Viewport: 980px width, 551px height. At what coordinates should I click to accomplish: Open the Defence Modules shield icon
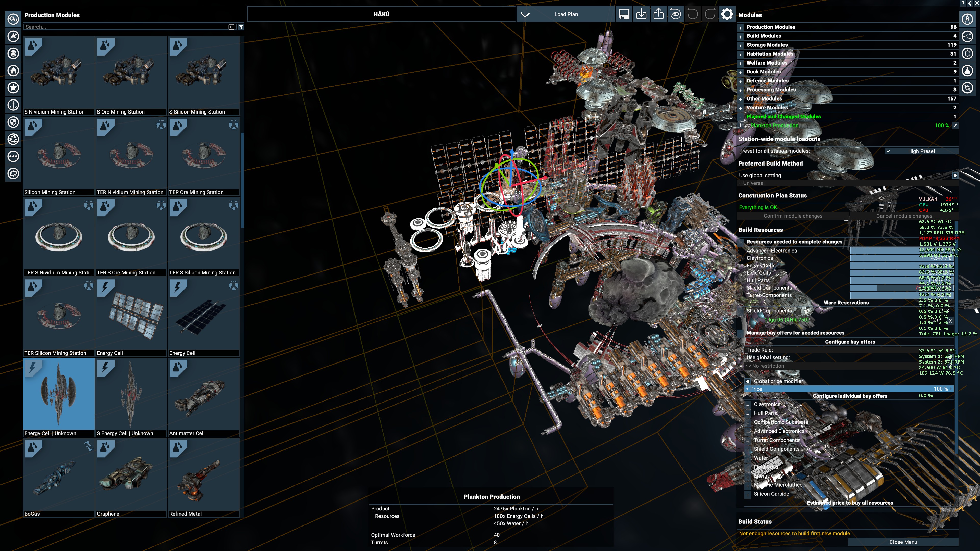[13, 122]
